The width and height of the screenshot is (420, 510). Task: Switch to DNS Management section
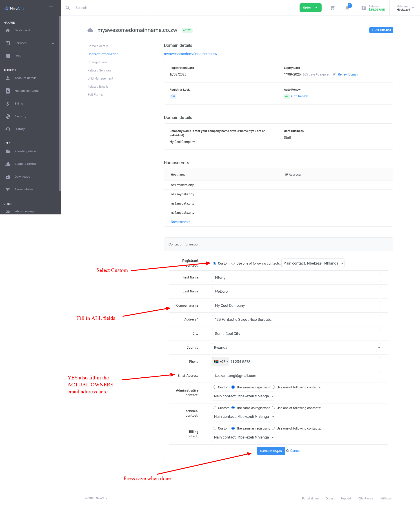[100, 79]
